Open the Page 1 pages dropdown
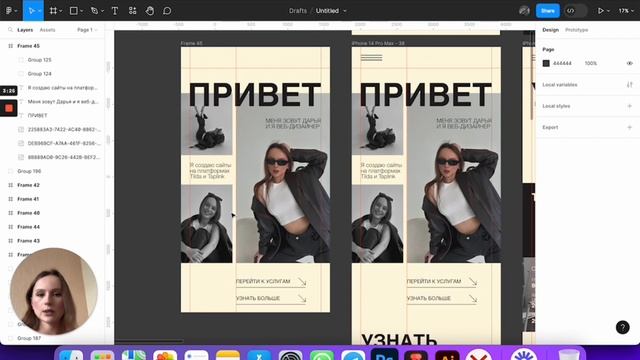This screenshot has width=640, height=360. tap(87, 30)
